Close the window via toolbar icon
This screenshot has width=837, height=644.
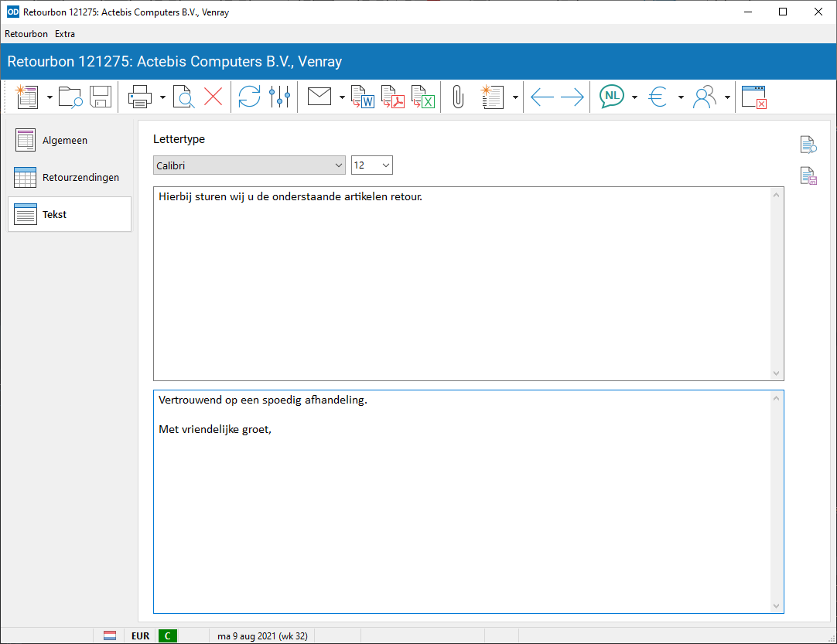click(x=754, y=97)
